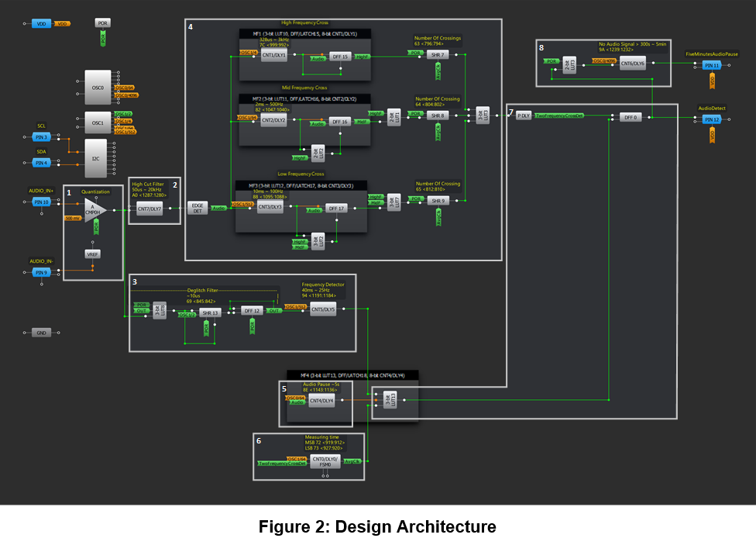Viewport: 756px width, 538px height.
Task: Click the P DLY block
Action: [524, 115]
